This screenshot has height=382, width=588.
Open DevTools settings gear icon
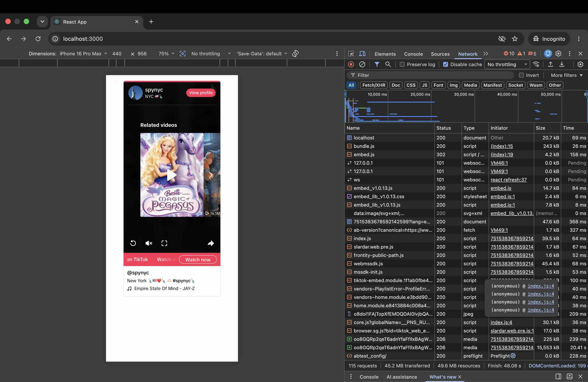point(558,54)
